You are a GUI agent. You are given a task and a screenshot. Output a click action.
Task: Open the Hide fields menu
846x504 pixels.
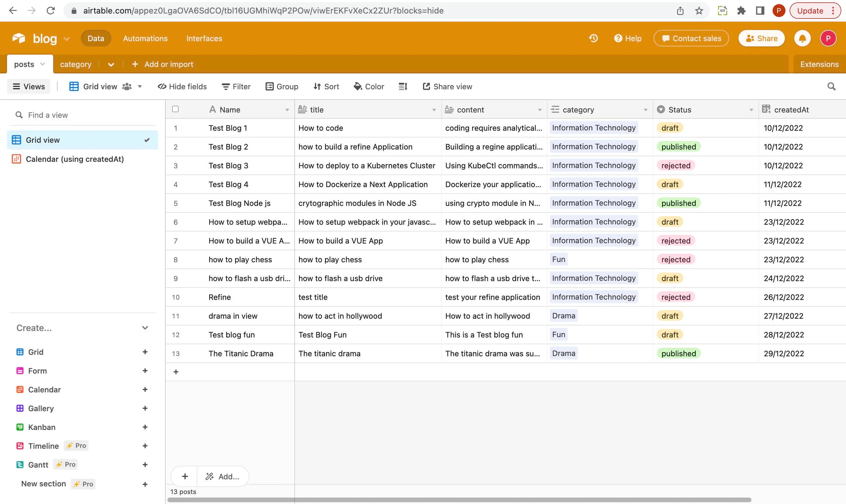(x=182, y=86)
